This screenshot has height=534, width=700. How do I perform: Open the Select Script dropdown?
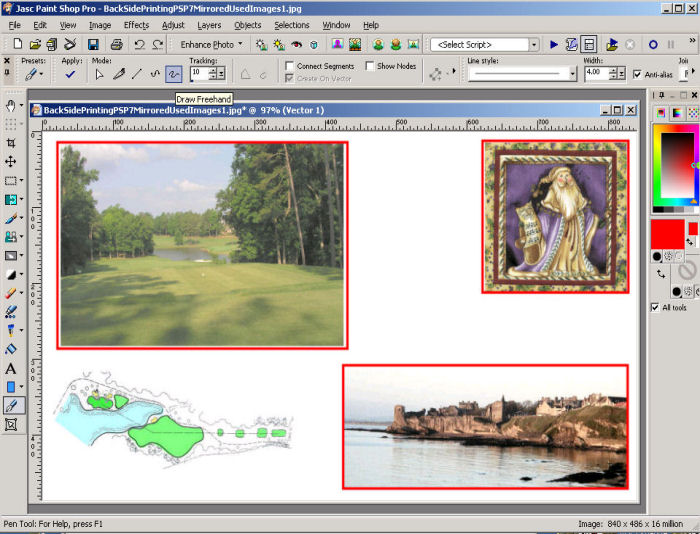534,45
